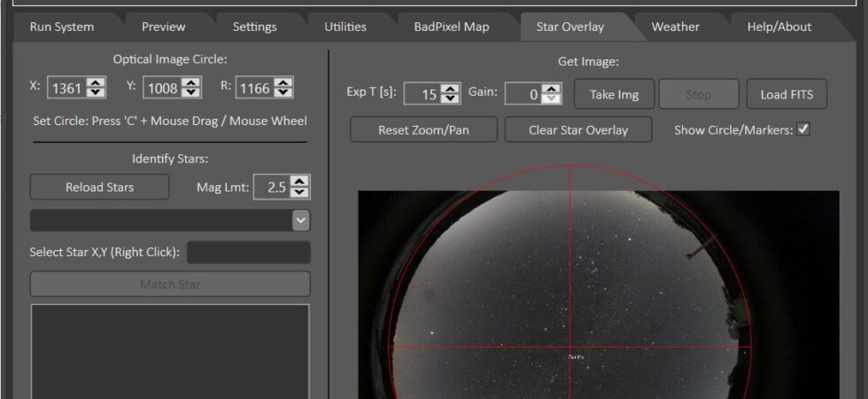The height and width of the screenshot is (399, 868).
Task: Increase the Mag Lmt value
Action: pyautogui.click(x=299, y=182)
